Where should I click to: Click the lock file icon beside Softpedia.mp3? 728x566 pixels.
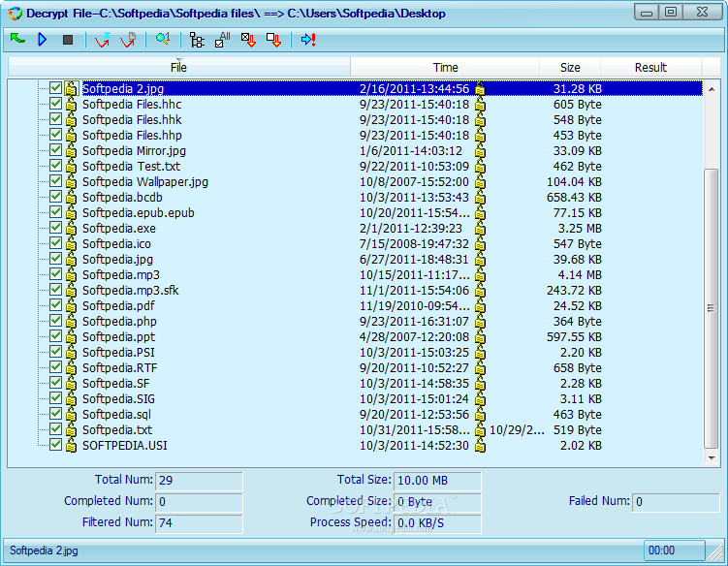(x=71, y=274)
